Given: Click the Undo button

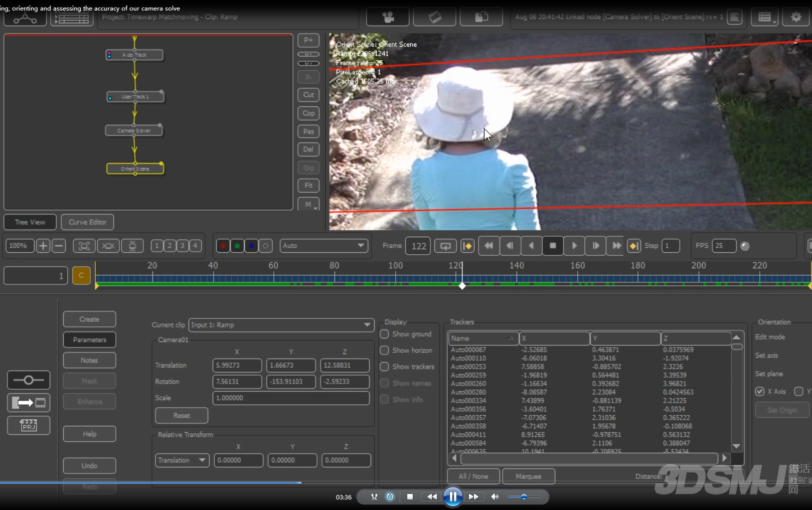Looking at the screenshot, I should click(x=89, y=465).
